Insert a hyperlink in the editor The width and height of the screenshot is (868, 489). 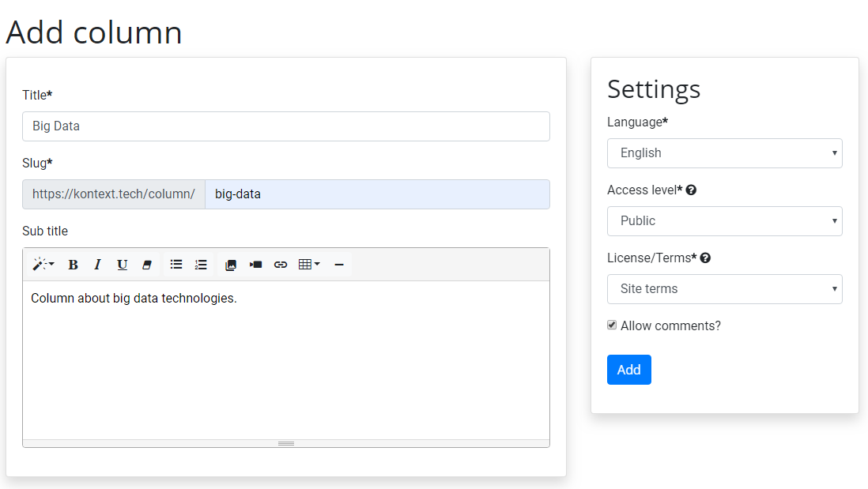[281, 265]
